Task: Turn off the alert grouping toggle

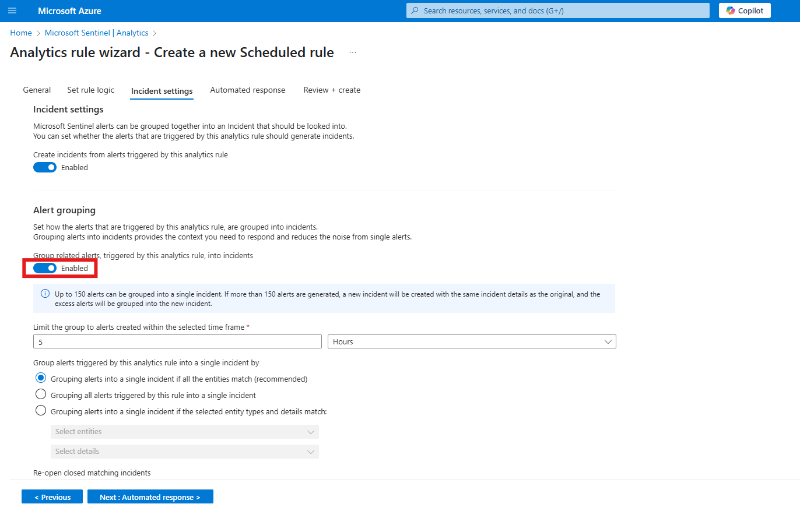Action: (x=45, y=268)
